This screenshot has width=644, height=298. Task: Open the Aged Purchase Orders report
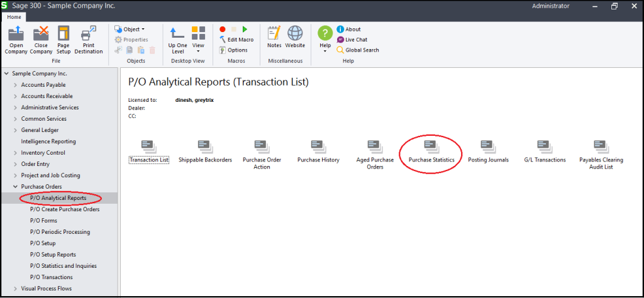375,155
